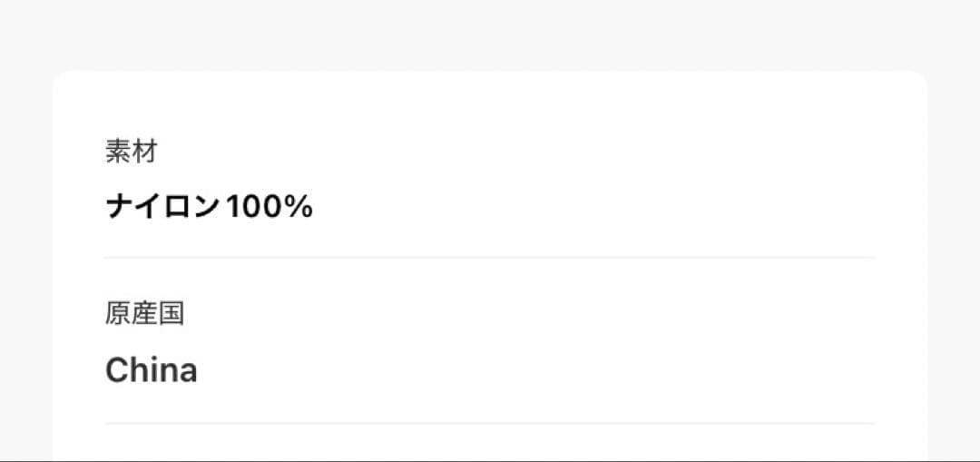Viewport: 980px width, 462px height.
Task: Click the 材 character in the 素材 label
Action: tap(145, 152)
